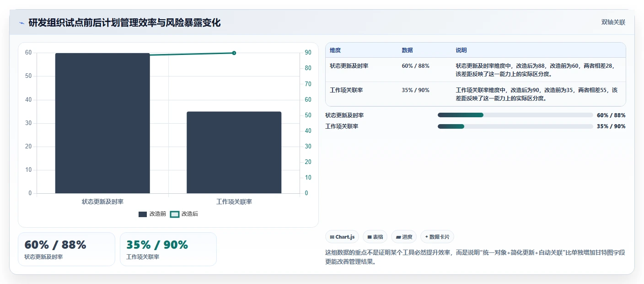The image size is (644, 284).
Task: Click the 工作项关联率 bar in chart
Action: pyautogui.click(x=234, y=153)
